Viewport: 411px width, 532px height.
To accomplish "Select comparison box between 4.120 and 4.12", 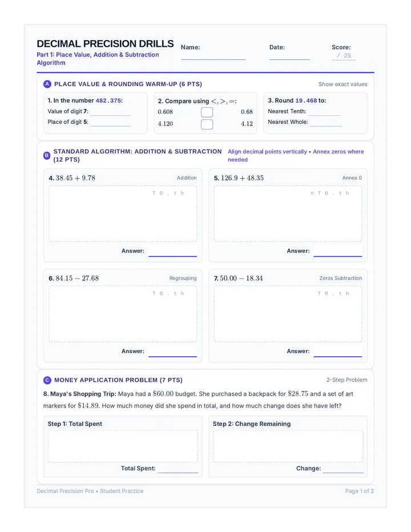I will pos(207,124).
